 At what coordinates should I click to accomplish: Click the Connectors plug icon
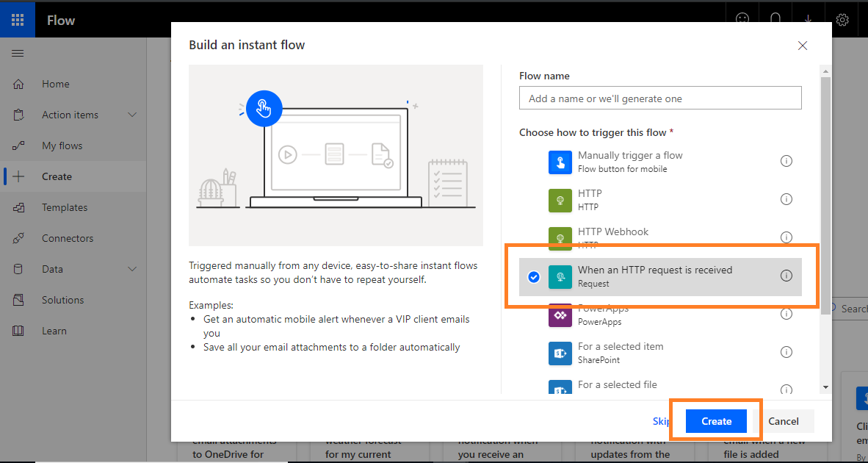click(18, 238)
